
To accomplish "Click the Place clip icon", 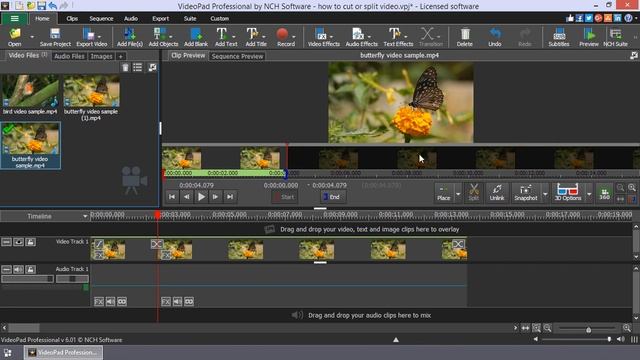I will click(444, 192).
